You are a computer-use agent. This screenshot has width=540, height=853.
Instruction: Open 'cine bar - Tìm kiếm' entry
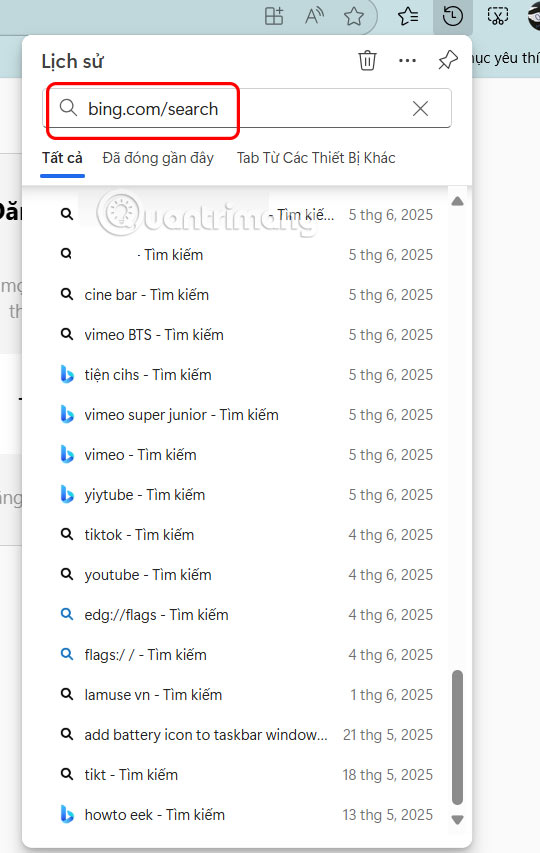click(x=247, y=295)
